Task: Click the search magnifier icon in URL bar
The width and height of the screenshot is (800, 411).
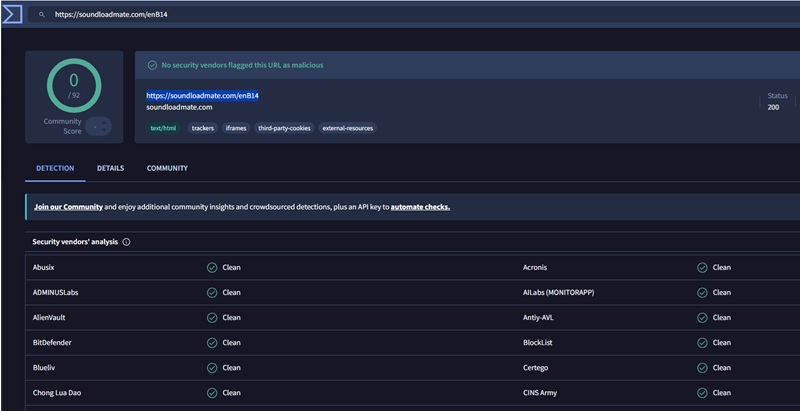Action: point(42,15)
